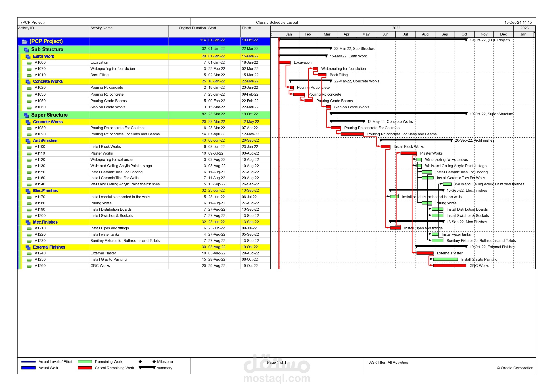Click the 'A1150' activity ID cell
The height and width of the screenshot is (392, 554).
tap(40, 172)
